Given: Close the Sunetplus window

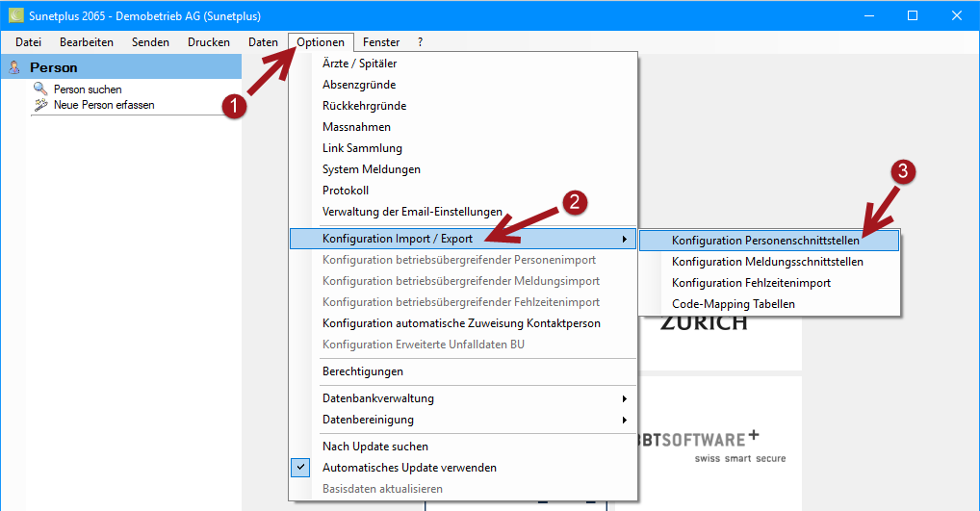Looking at the screenshot, I should (957, 15).
